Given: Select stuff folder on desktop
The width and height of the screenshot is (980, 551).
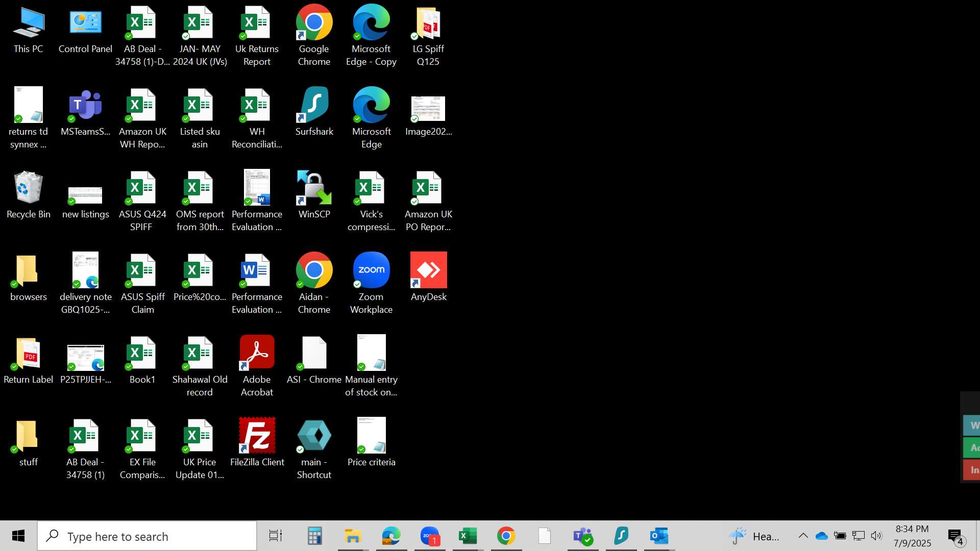Looking at the screenshot, I should 29,443.
